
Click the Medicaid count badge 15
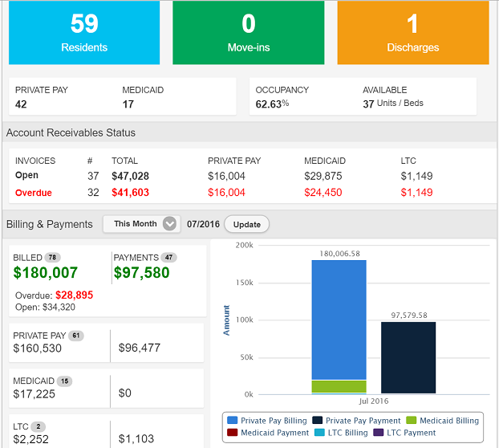64,381
